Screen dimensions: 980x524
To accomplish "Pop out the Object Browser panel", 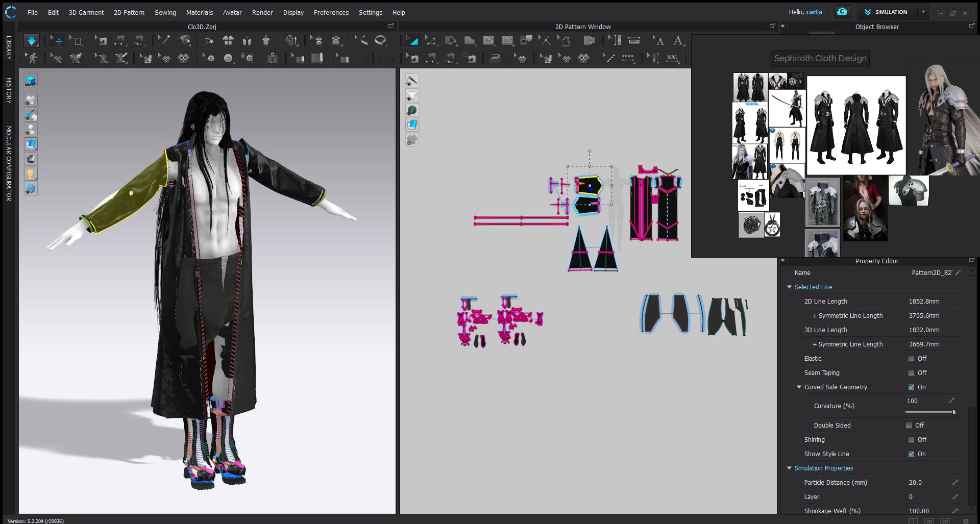I will point(971,26).
